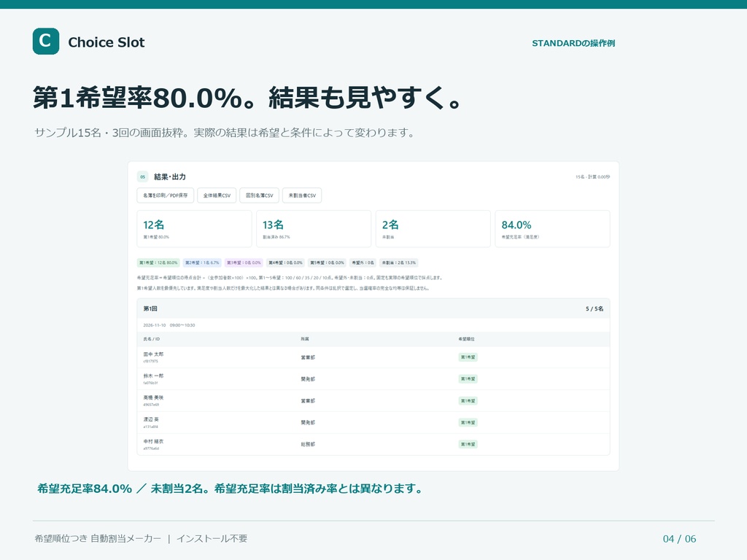Click the 84.0% 希望充足率 stat card
This screenshot has width=747, height=560.
[553, 229]
